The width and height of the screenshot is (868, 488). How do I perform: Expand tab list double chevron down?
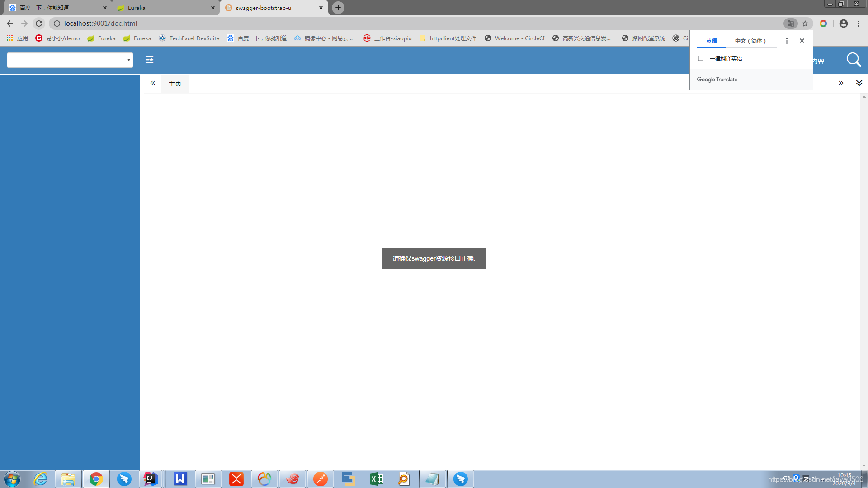859,83
